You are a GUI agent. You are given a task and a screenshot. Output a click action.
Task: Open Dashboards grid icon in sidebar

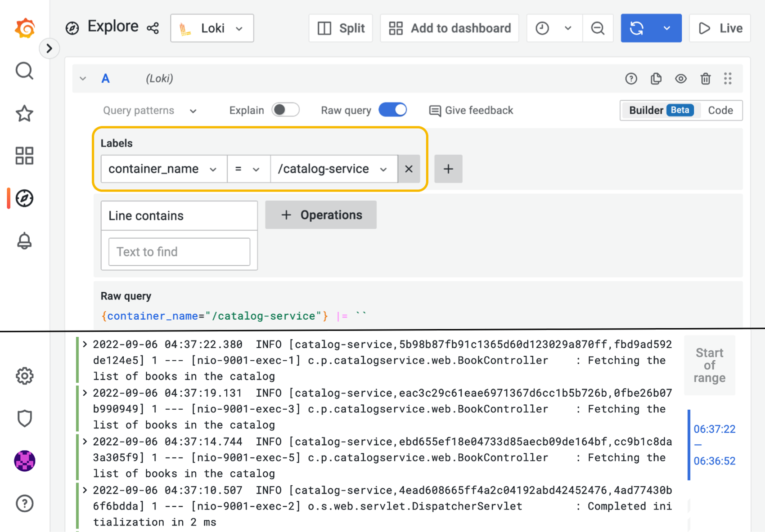24,156
